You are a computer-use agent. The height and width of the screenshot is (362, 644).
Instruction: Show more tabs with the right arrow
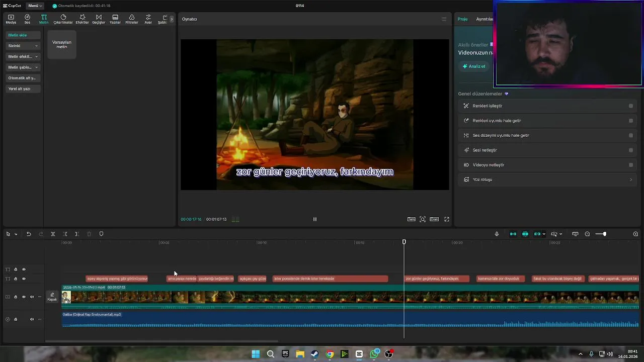click(x=172, y=19)
